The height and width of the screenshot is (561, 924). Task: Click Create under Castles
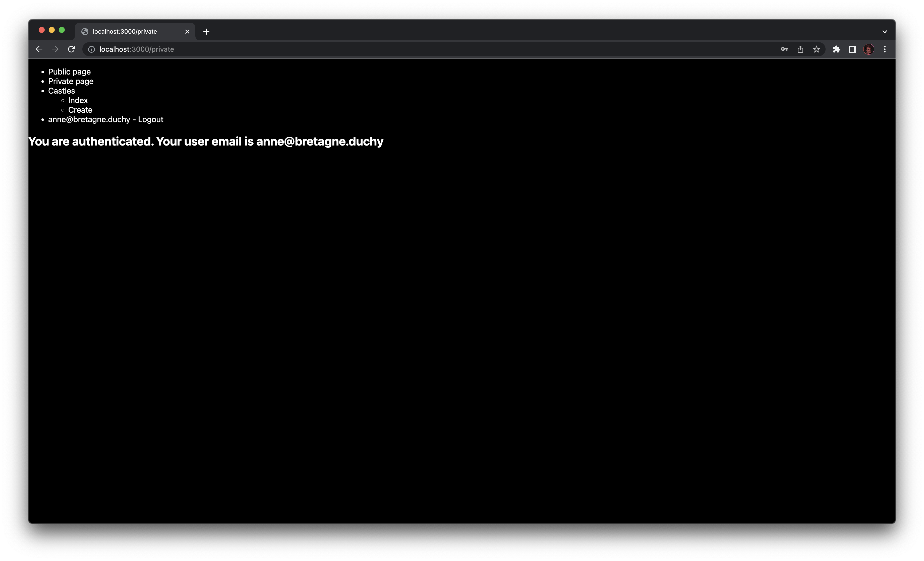[80, 110]
